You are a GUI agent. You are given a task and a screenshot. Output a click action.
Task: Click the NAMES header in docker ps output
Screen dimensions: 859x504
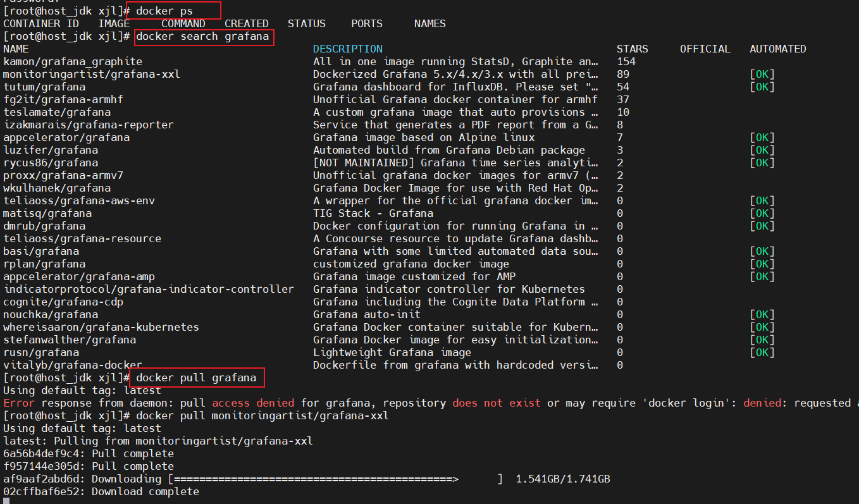[430, 23]
